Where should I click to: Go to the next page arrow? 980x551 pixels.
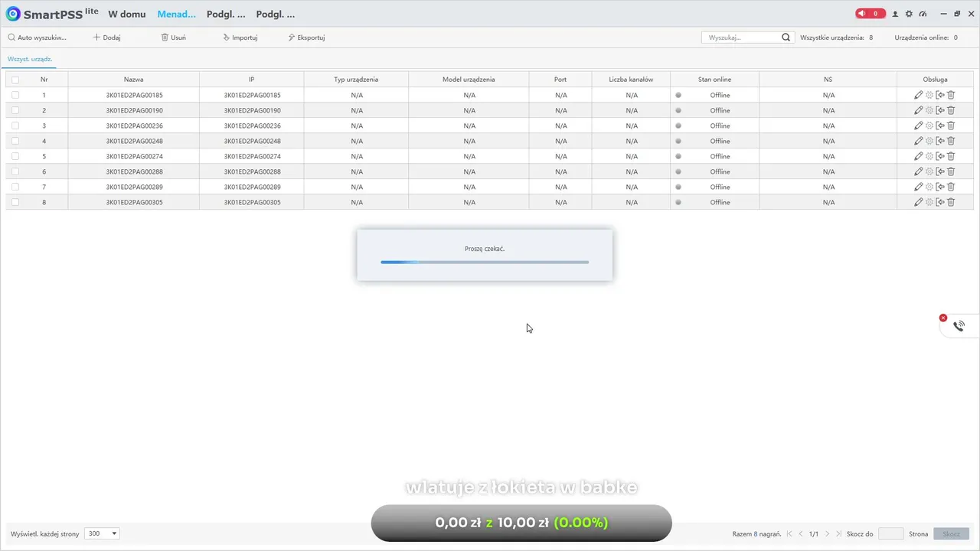828,533
